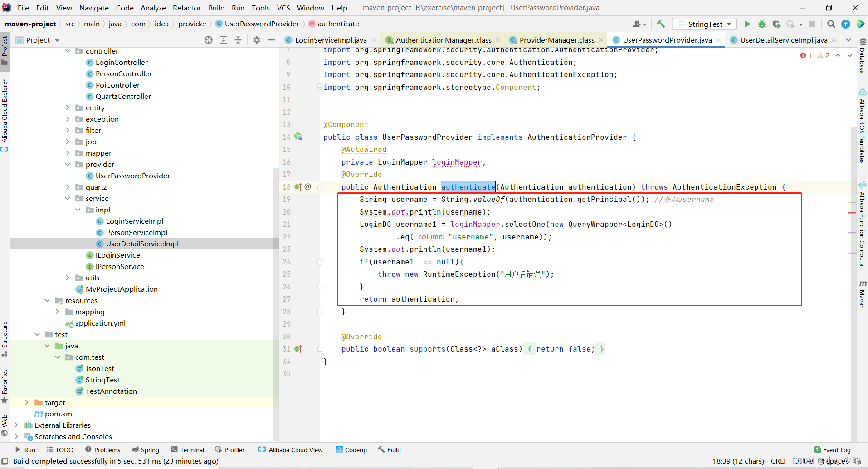The image size is (868, 469).
Task: Open the VCS menu
Action: pyautogui.click(x=283, y=8)
